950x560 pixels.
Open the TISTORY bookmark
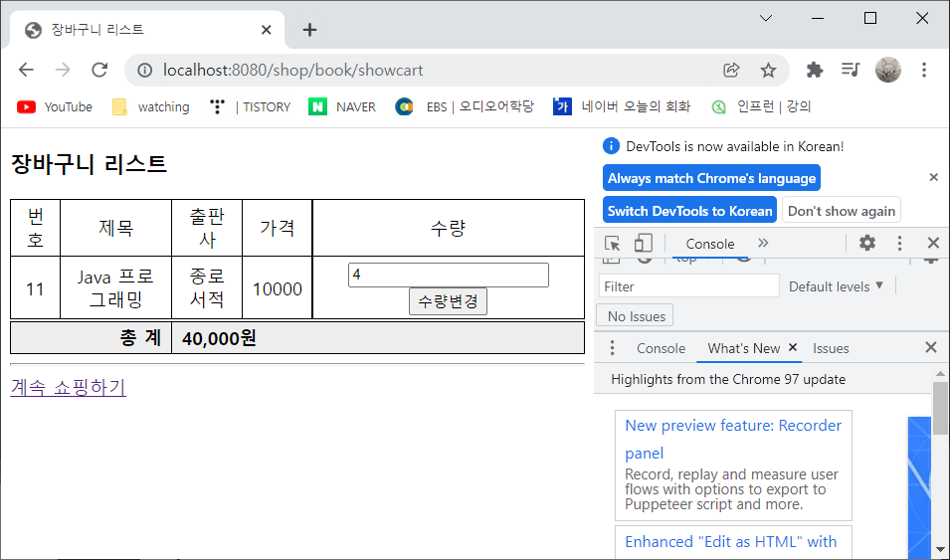coord(250,107)
